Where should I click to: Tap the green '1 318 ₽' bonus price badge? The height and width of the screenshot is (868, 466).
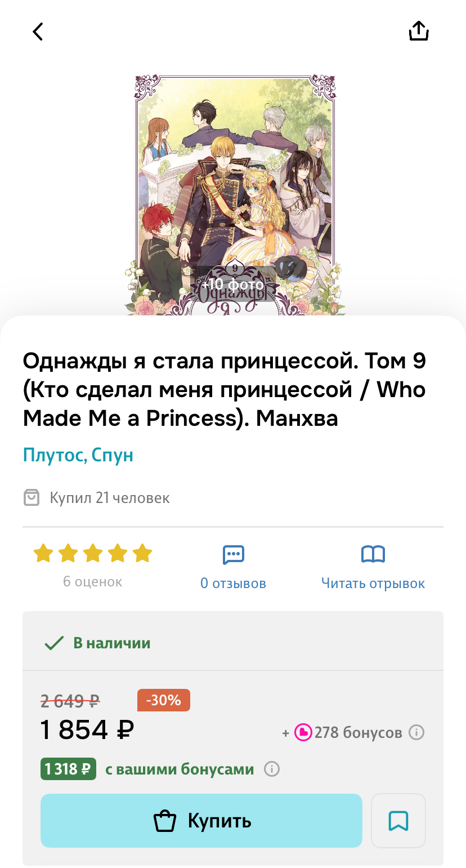68,769
